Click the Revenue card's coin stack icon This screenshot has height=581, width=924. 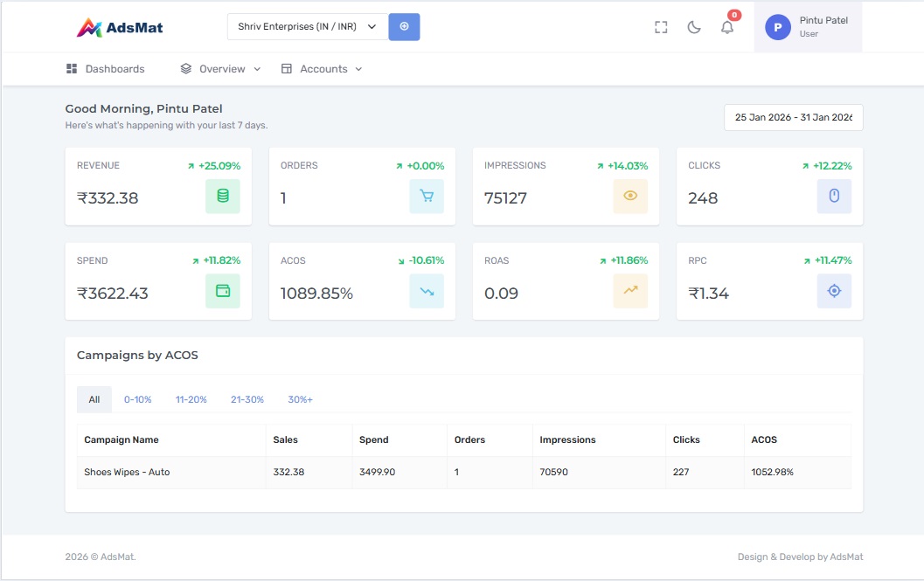click(224, 197)
